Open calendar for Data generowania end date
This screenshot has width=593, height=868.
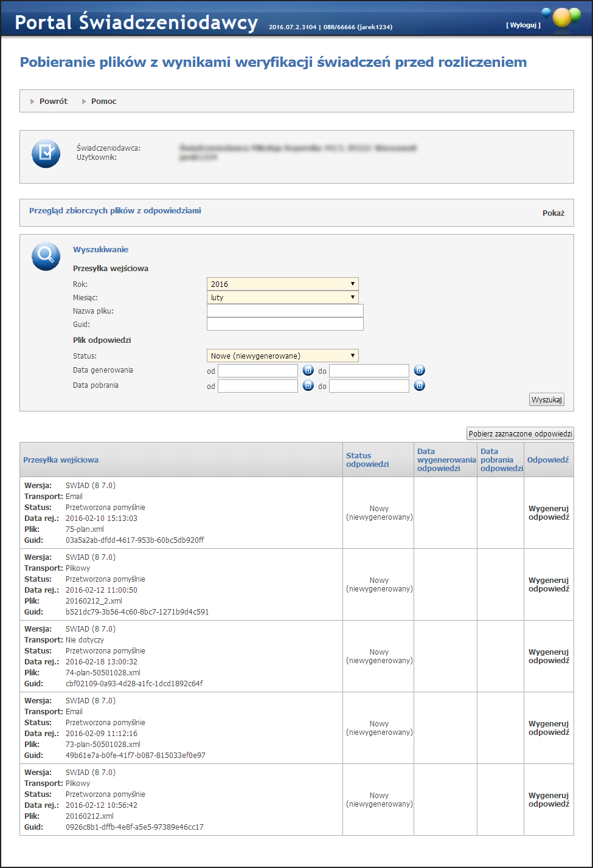420,371
